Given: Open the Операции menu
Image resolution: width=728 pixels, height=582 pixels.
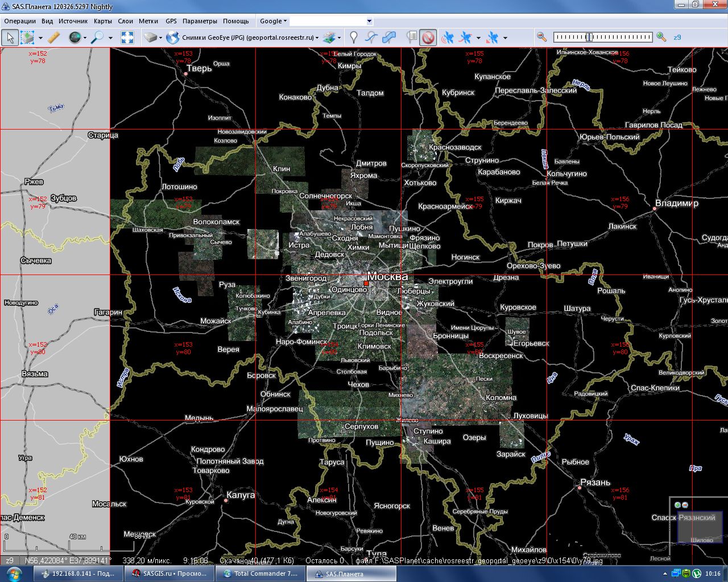Looking at the screenshot, I should (x=19, y=21).
